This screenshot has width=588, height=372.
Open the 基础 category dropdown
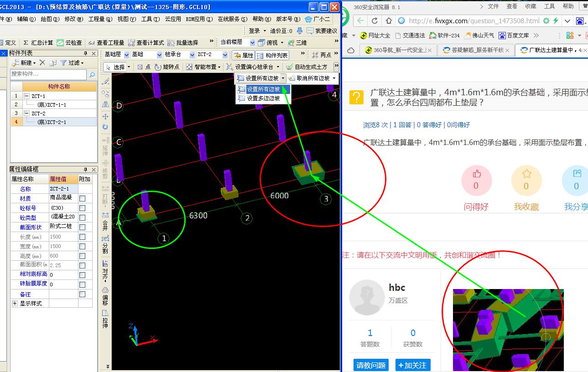159,55
